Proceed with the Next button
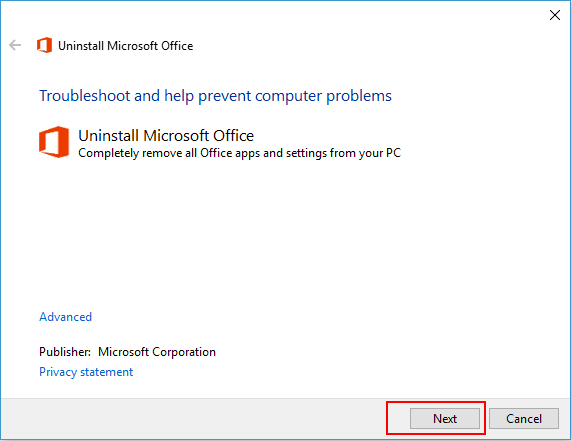This screenshot has width=572, height=441. tap(445, 418)
